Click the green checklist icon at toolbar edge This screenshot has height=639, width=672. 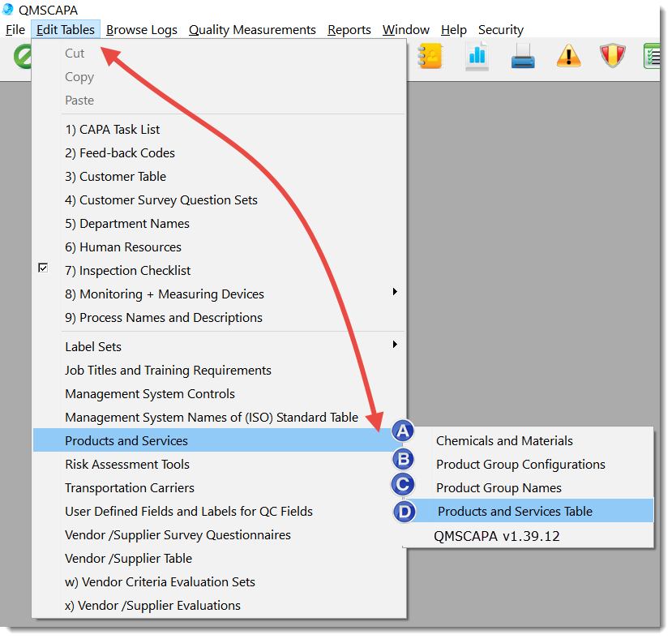tap(653, 56)
